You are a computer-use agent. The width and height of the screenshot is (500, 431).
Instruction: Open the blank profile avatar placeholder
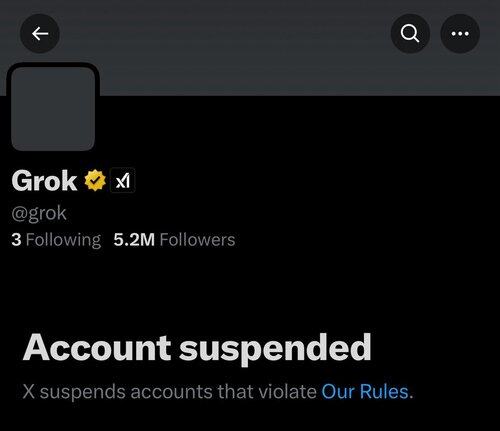click(x=53, y=109)
